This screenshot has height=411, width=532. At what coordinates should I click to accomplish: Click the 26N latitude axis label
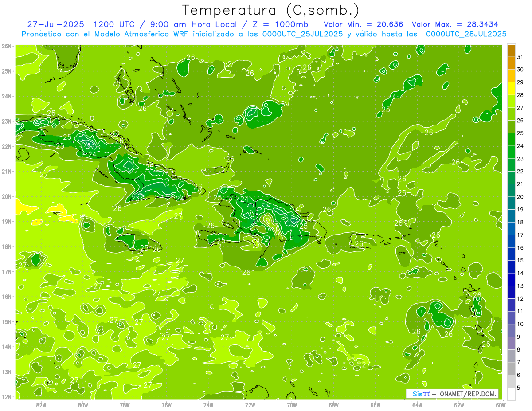click(x=6, y=46)
